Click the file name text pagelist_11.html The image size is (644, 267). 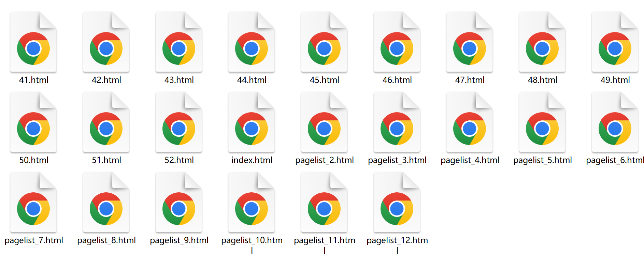324,245
